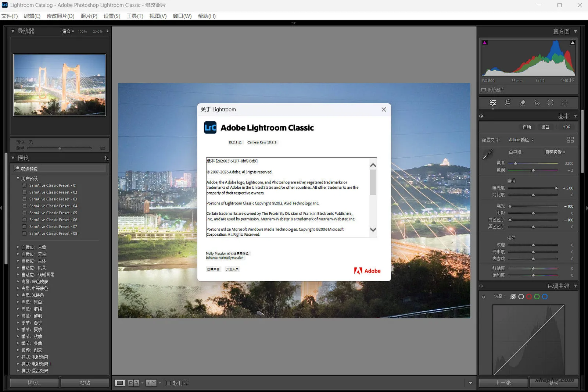The image size is (588, 392).
Task: Select the Loupe view icon
Action: coord(120,383)
